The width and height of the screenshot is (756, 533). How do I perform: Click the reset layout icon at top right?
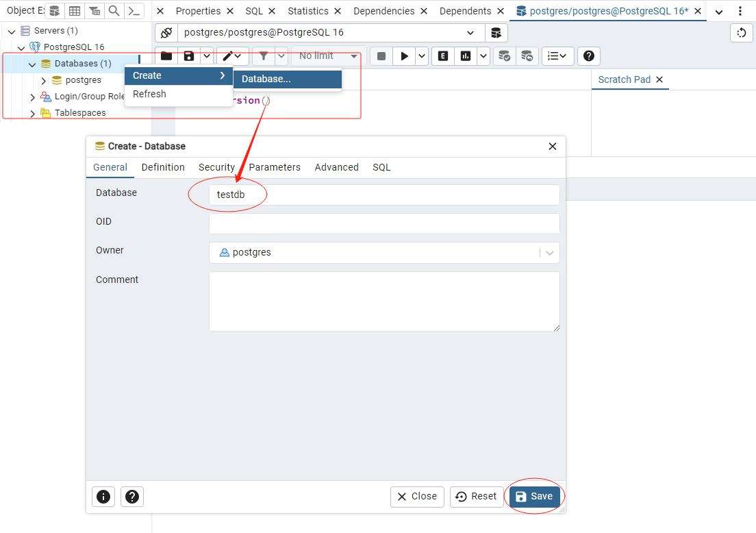point(742,33)
